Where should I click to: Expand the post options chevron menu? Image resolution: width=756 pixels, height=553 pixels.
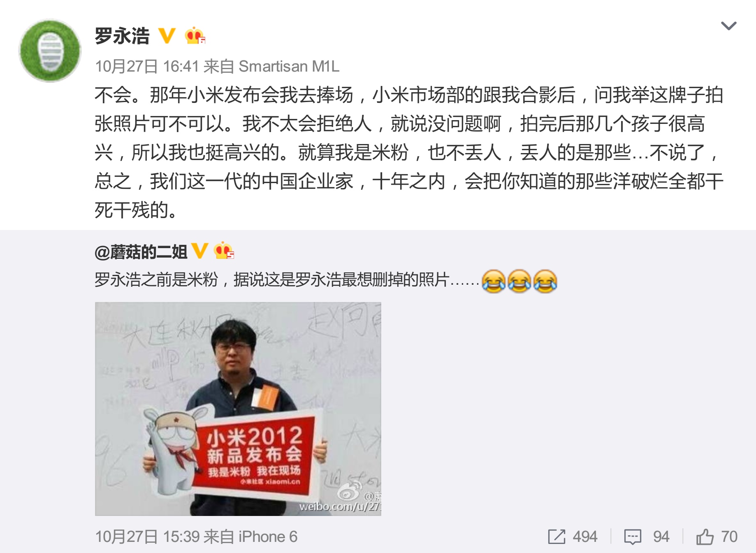pyautogui.click(x=728, y=26)
